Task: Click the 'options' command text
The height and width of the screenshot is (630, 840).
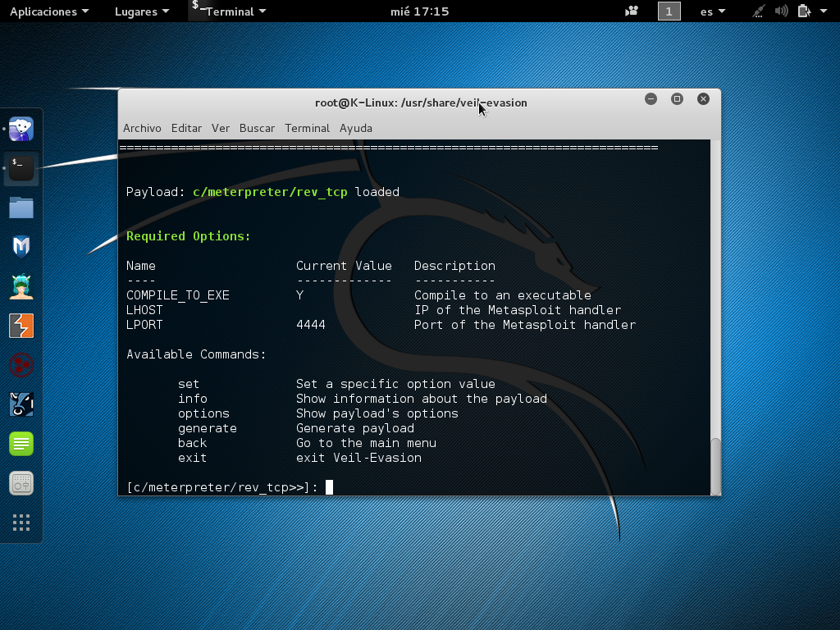Action: click(x=203, y=413)
